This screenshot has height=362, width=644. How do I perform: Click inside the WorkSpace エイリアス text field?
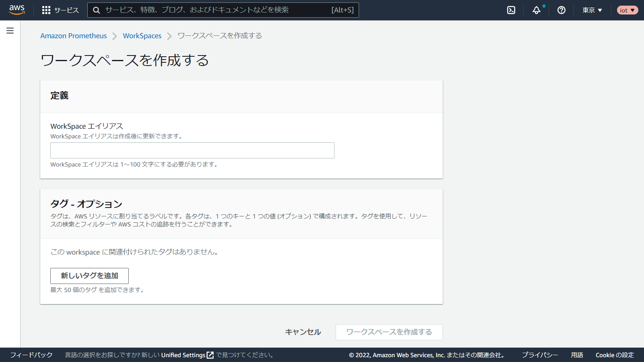[192, 150]
